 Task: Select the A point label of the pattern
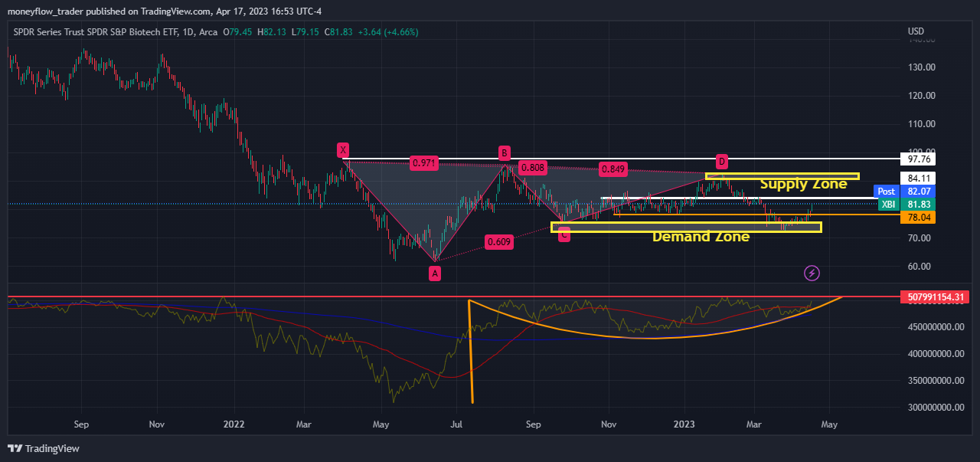[x=434, y=273]
